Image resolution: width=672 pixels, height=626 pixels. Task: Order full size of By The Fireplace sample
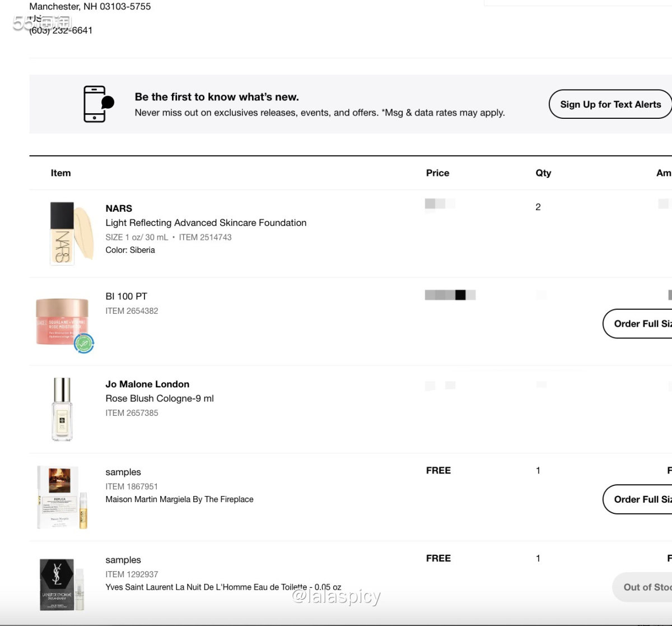tap(638, 499)
